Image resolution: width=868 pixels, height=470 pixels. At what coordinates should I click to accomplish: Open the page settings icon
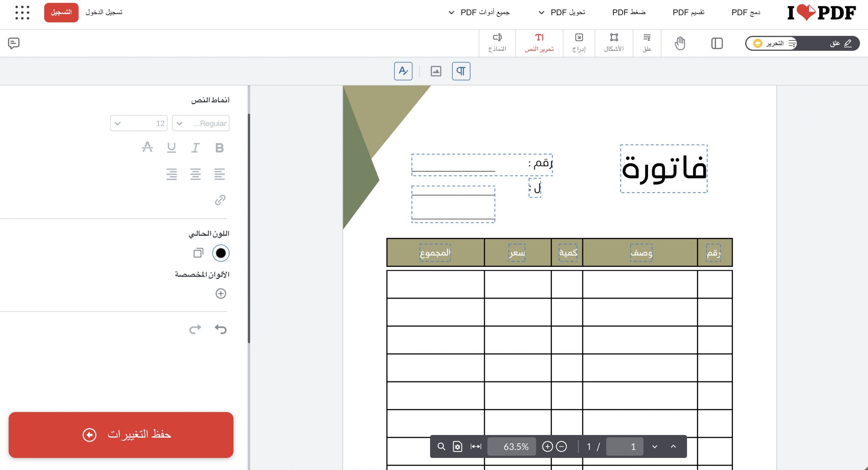457,447
